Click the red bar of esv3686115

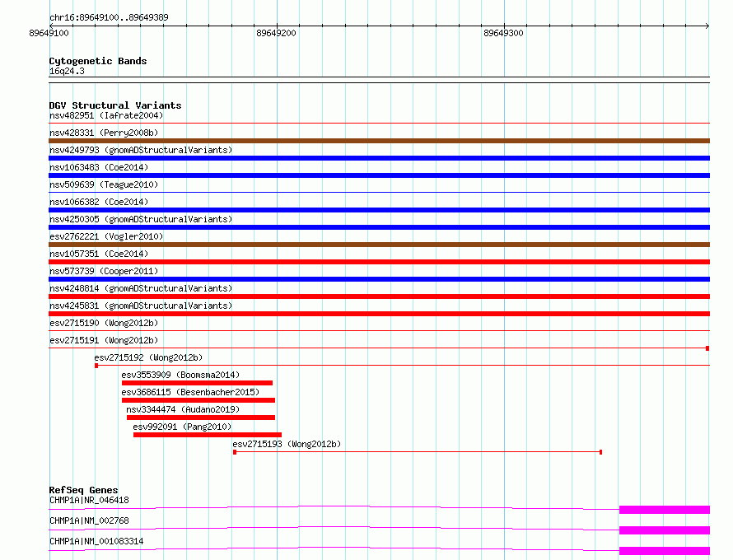click(x=198, y=400)
